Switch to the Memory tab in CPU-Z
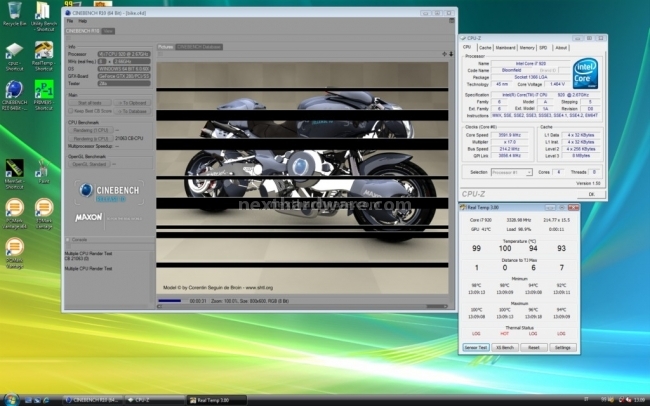This screenshot has height=406, width=650. tap(527, 48)
